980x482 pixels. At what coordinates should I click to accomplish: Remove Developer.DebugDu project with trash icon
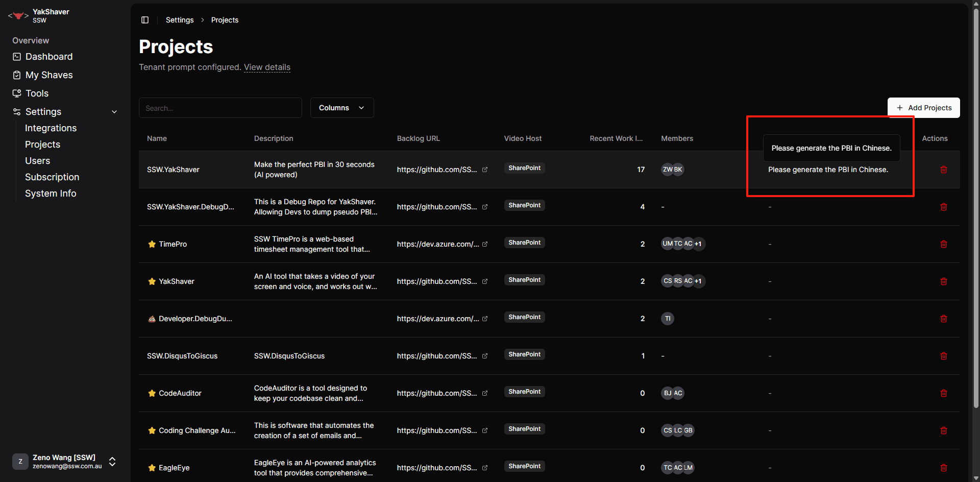943,319
